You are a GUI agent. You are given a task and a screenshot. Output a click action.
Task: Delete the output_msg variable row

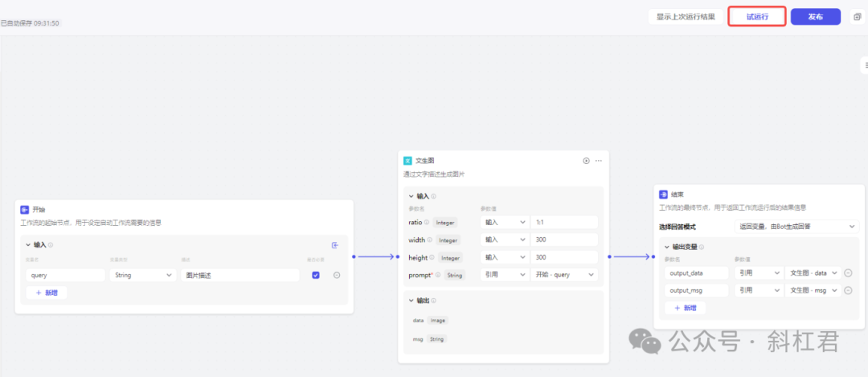click(x=848, y=290)
